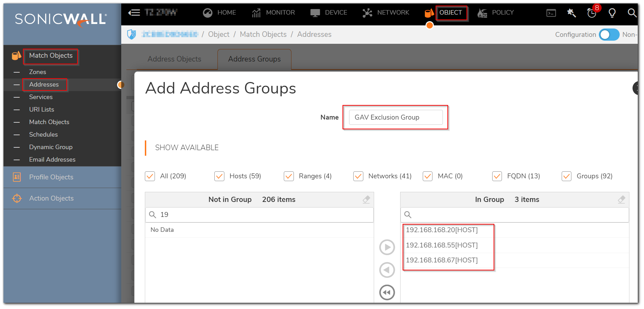
Task: Click the Object breadcrumb link
Action: pyautogui.click(x=218, y=34)
